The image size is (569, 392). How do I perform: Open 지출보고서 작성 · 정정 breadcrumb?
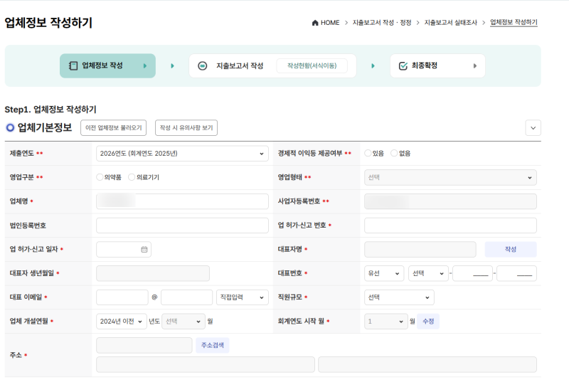pos(382,23)
